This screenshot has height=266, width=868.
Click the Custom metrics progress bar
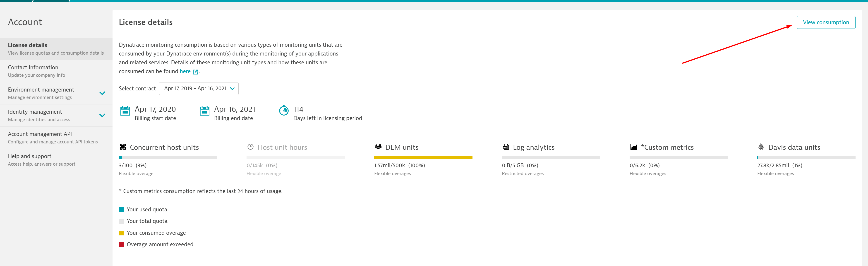679,157
